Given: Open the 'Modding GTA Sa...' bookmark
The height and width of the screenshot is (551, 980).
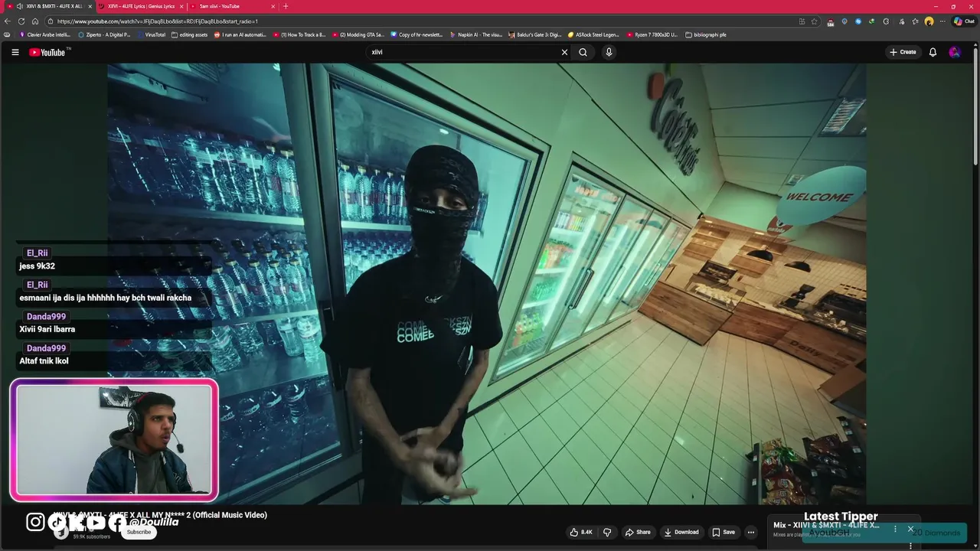Looking at the screenshot, I should tap(358, 34).
